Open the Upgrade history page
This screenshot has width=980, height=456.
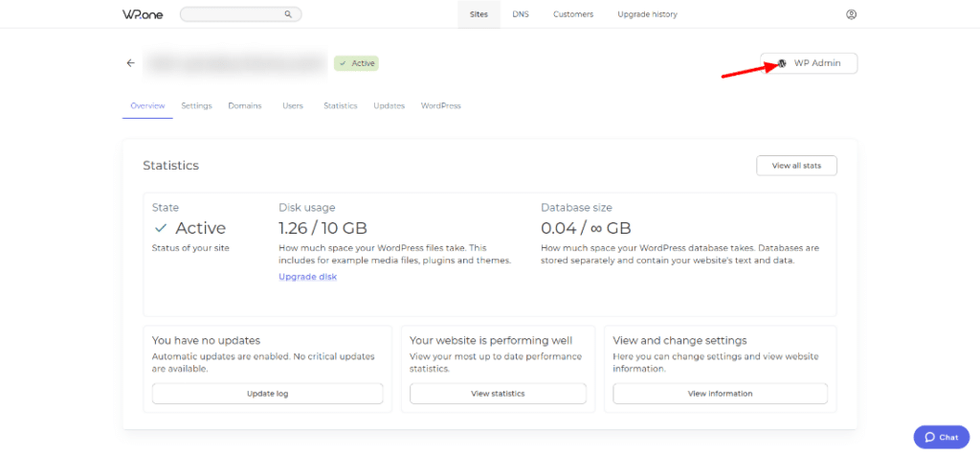pos(647,14)
